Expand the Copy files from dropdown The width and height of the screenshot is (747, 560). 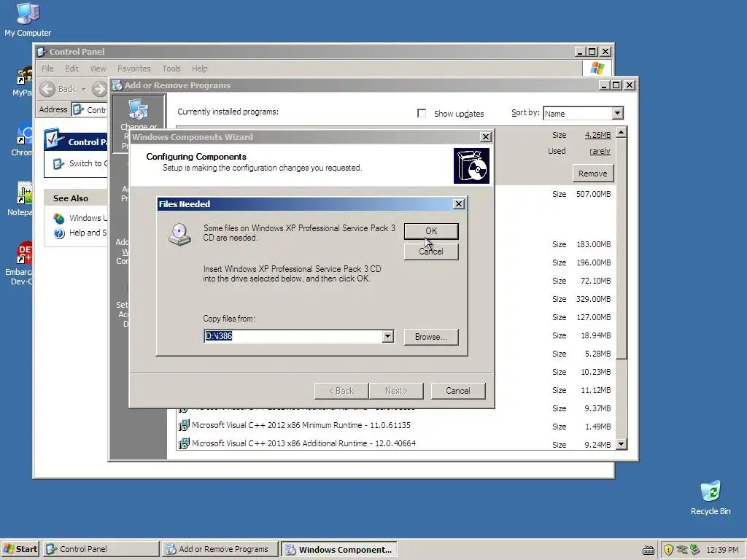(388, 336)
